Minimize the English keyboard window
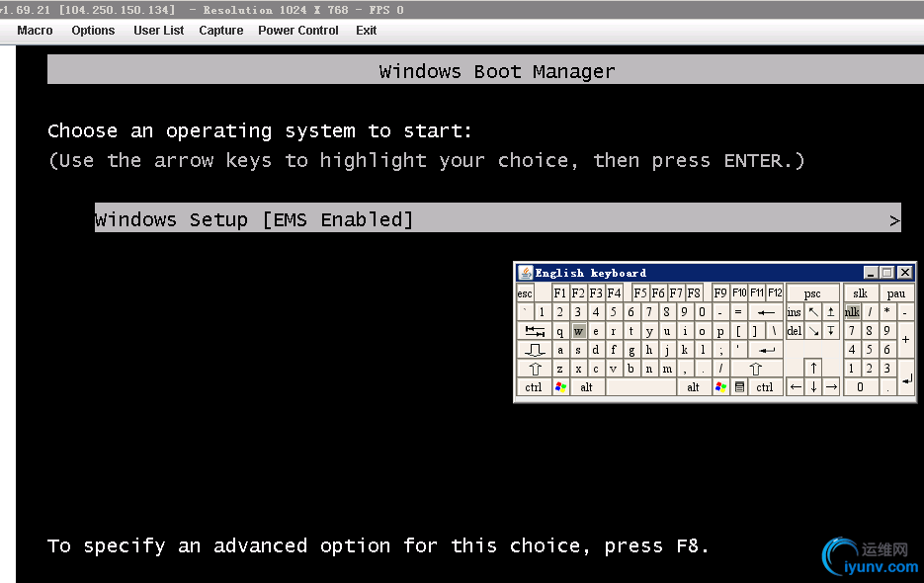Viewport: 924px width, 583px height. pyautogui.click(x=871, y=273)
